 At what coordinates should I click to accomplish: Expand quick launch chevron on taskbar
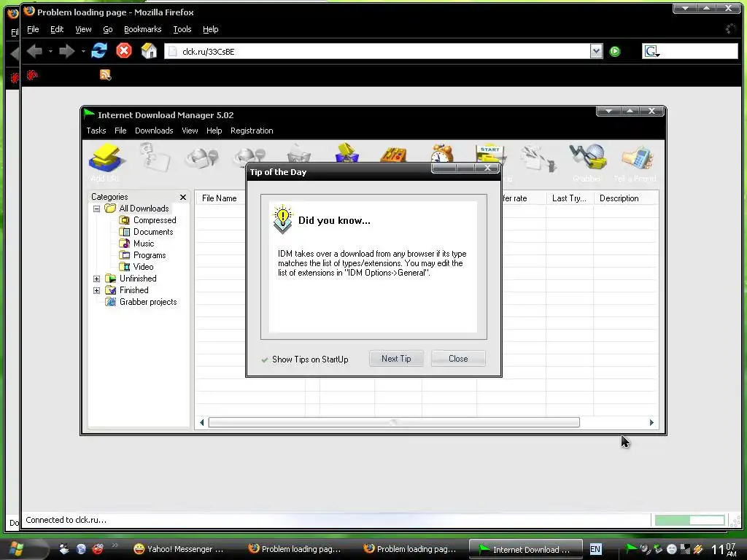coord(115,545)
